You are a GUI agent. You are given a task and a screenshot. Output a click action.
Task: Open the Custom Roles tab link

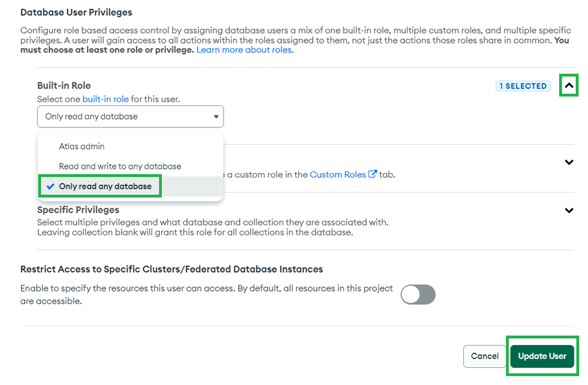coord(338,175)
